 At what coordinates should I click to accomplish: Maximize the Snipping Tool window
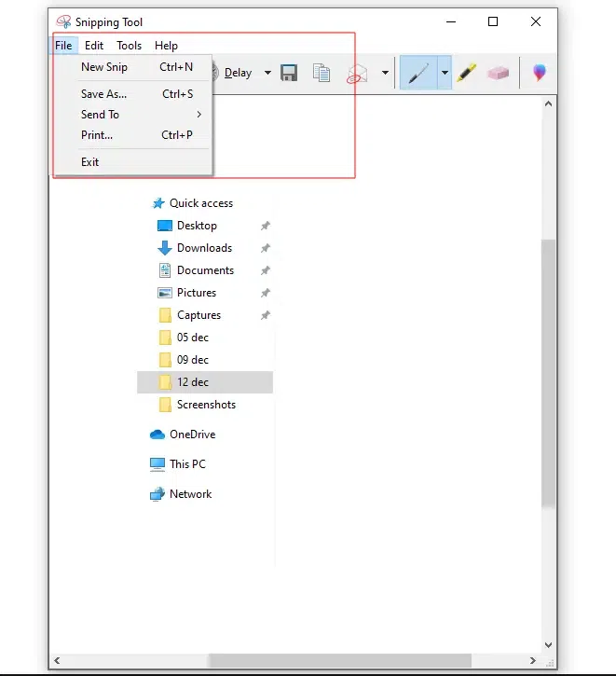(x=493, y=21)
